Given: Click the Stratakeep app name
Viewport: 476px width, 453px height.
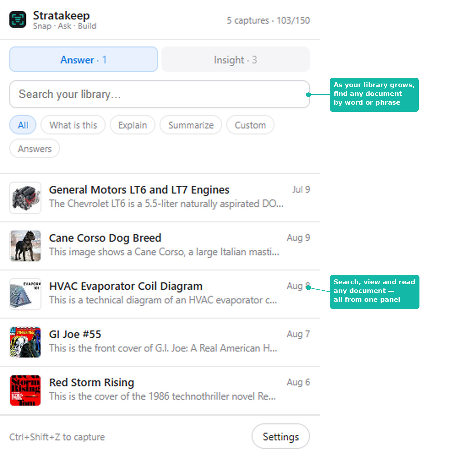Looking at the screenshot, I should [61, 15].
